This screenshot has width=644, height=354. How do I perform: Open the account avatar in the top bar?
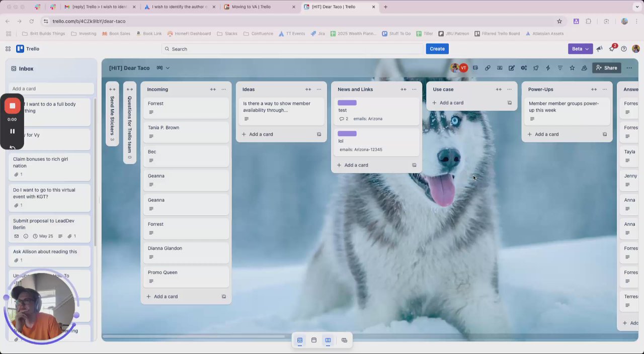[636, 49]
